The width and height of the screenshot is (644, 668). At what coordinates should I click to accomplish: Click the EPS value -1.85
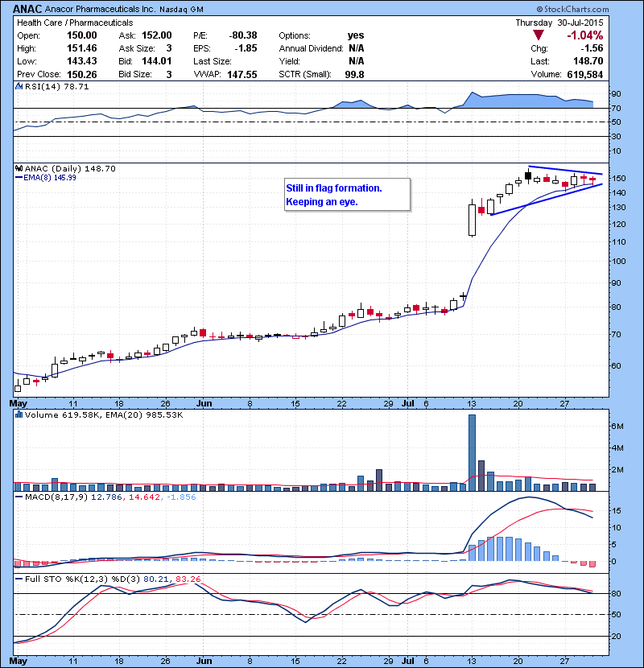coord(246,48)
